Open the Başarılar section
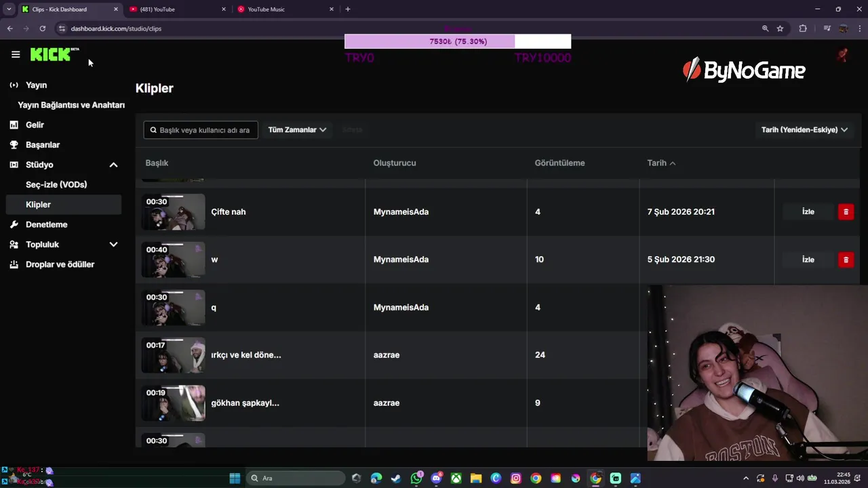Viewport: 868px width, 488px height. (43, 144)
